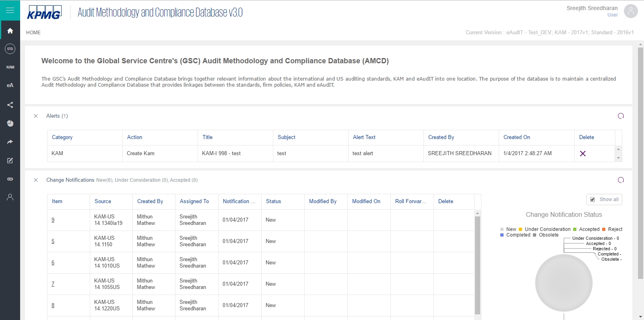644x320 pixels.
Task: Toggle the Show all checkbox
Action: (x=592, y=199)
